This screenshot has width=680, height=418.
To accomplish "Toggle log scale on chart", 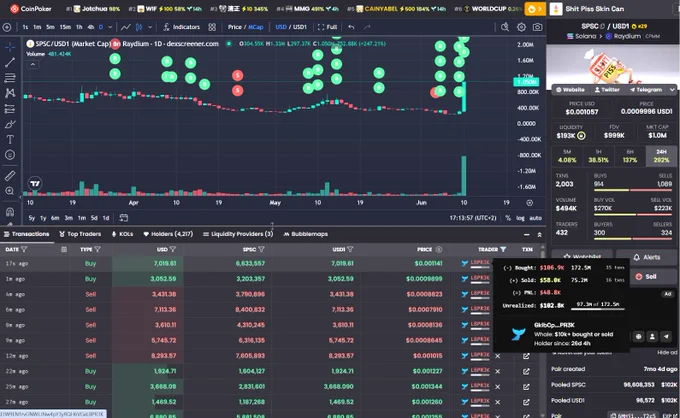I will click(520, 218).
